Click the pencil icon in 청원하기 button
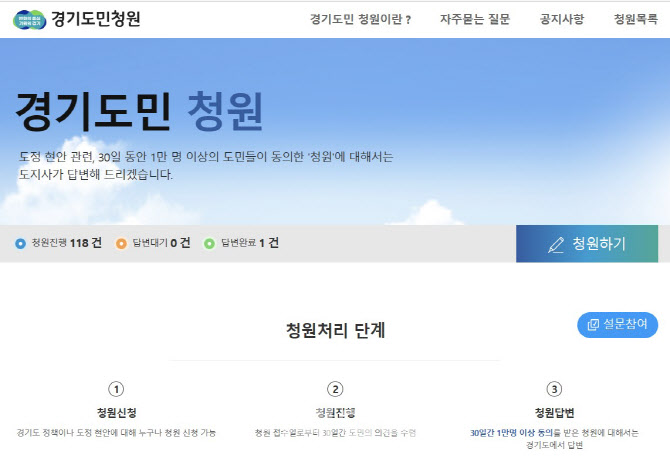The image size is (670, 465). coord(556,244)
